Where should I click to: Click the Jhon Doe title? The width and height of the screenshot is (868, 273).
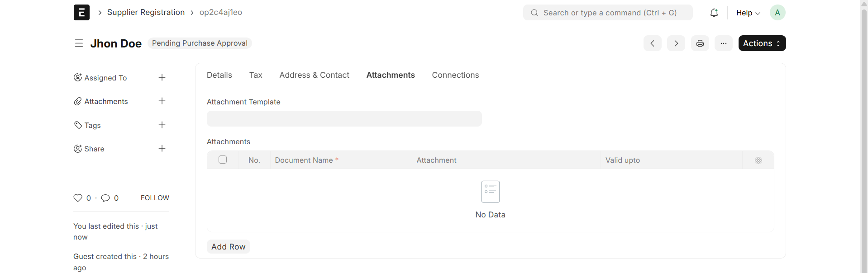(116, 43)
